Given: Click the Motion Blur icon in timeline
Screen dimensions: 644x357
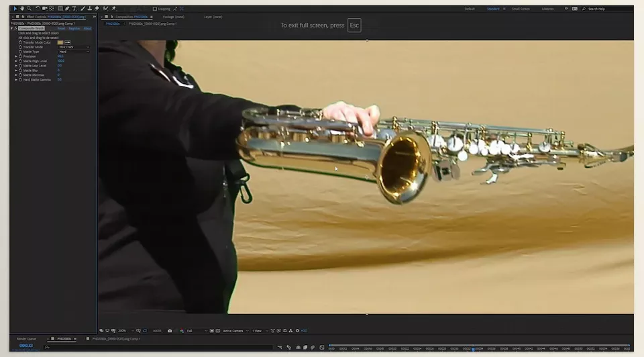Looking at the screenshot, I should [313, 347].
